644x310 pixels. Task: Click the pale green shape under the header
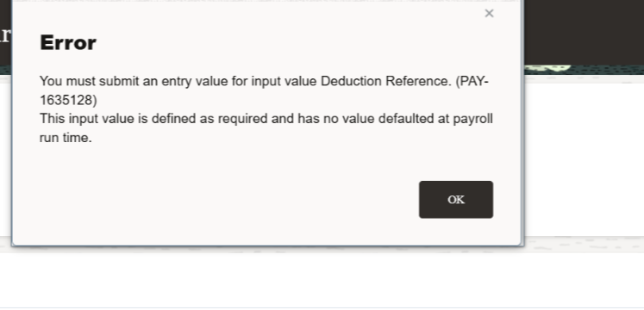pyautogui.click(x=548, y=69)
